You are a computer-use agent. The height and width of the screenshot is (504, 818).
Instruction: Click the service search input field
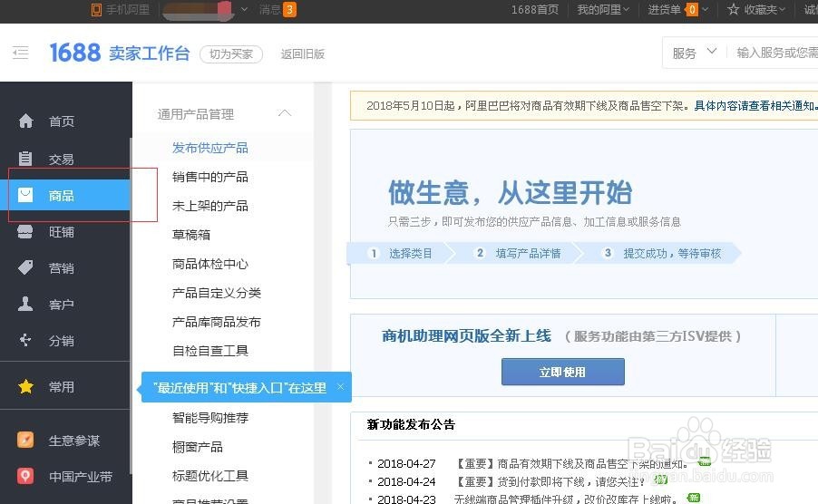(776, 53)
